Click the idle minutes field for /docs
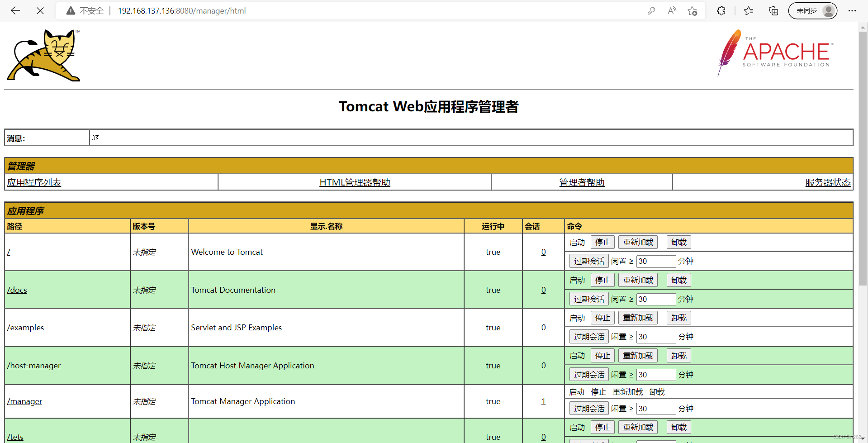The height and width of the screenshot is (443, 868). point(656,299)
